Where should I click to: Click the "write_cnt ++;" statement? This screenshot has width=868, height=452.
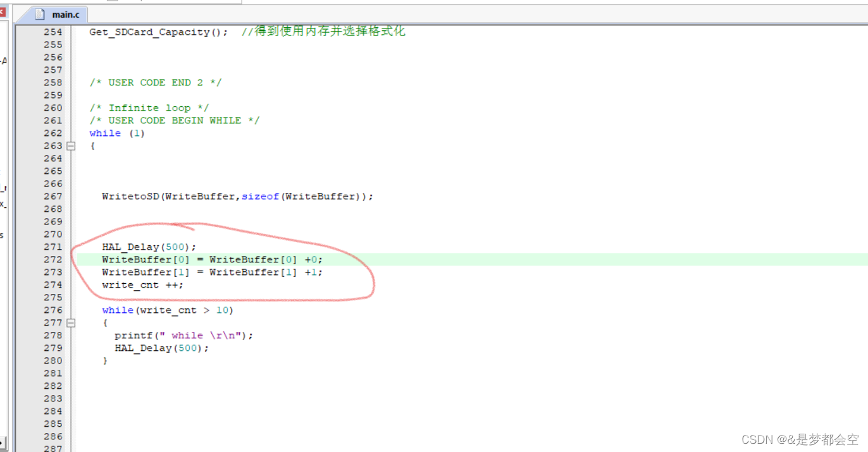(x=143, y=285)
